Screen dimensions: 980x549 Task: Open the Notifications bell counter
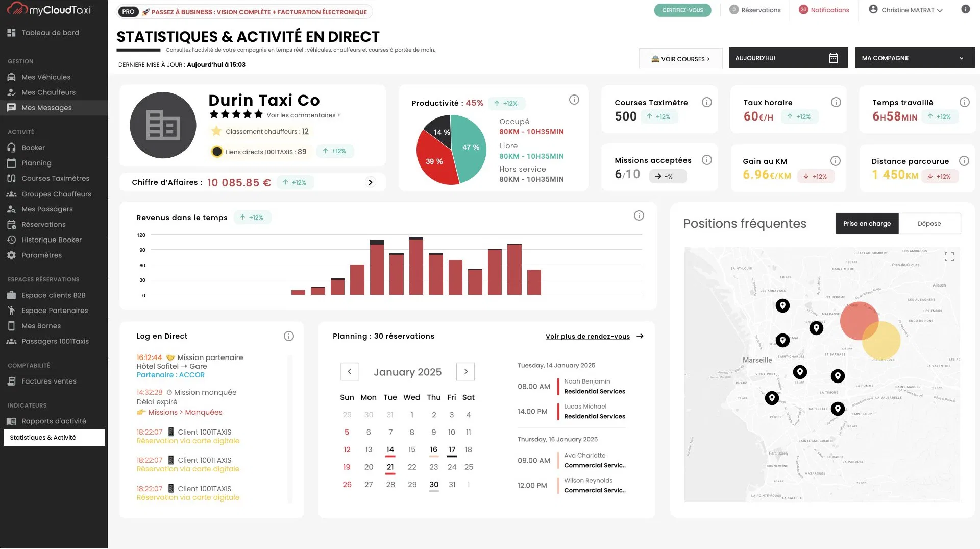(824, 10)
